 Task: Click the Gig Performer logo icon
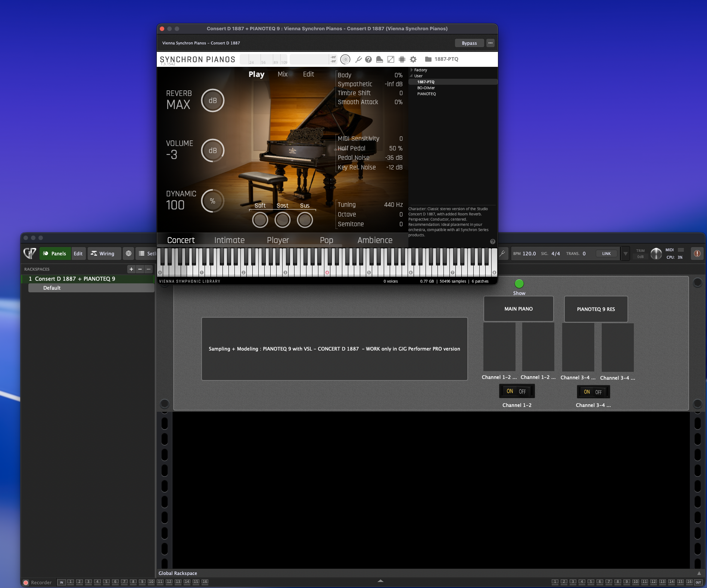[30, 253]
